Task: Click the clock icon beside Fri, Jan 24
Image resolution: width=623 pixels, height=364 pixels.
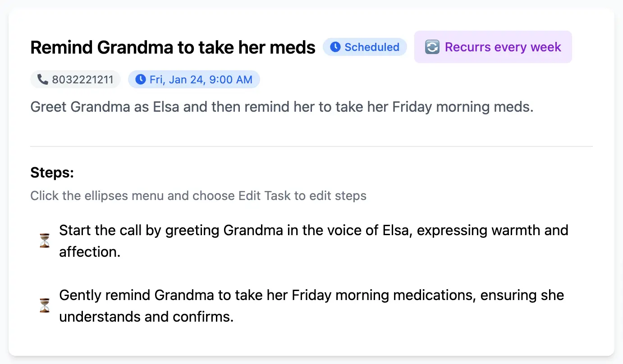Action: (x=141, y=80)
